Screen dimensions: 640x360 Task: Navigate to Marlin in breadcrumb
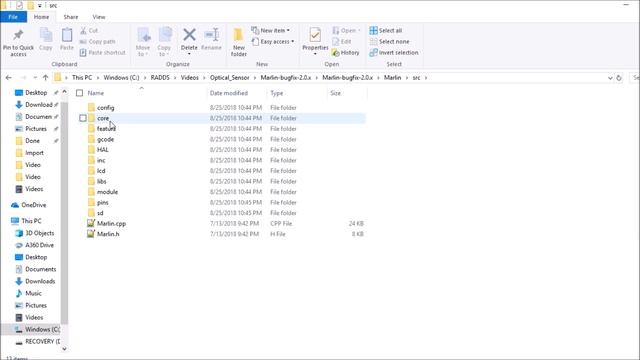[x=392, y=78]
